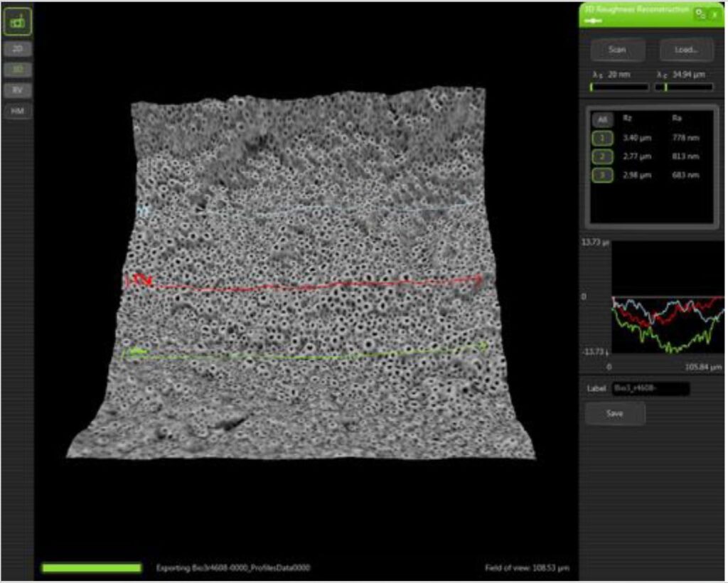Click the red profile line marker on surface
Image resolution: width=728 pixels, height=583 pixels.
pos(141,280)
